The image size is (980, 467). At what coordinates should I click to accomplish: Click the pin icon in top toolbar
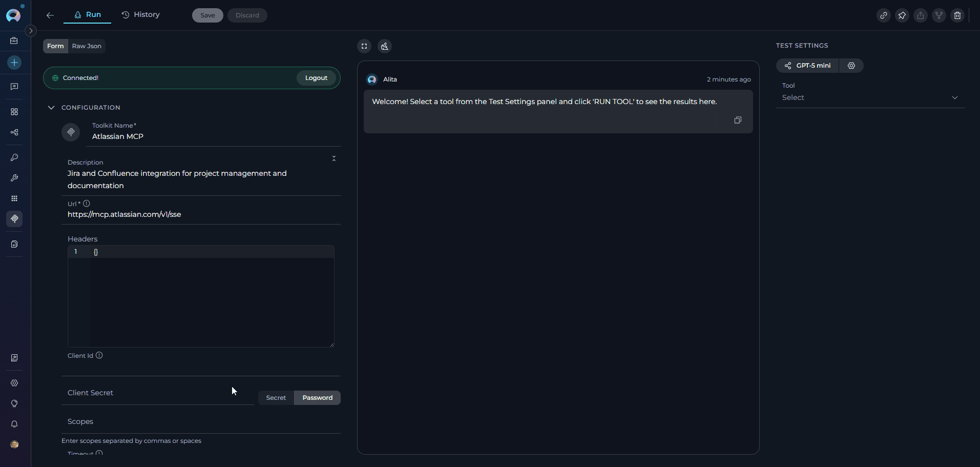(902, 15)
